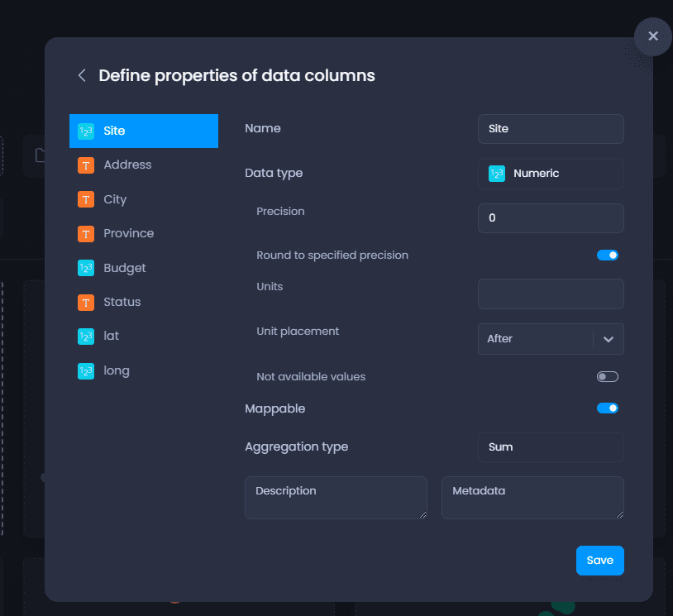
Task: Toggle Round to specified precision off
Action: (608, 255)
